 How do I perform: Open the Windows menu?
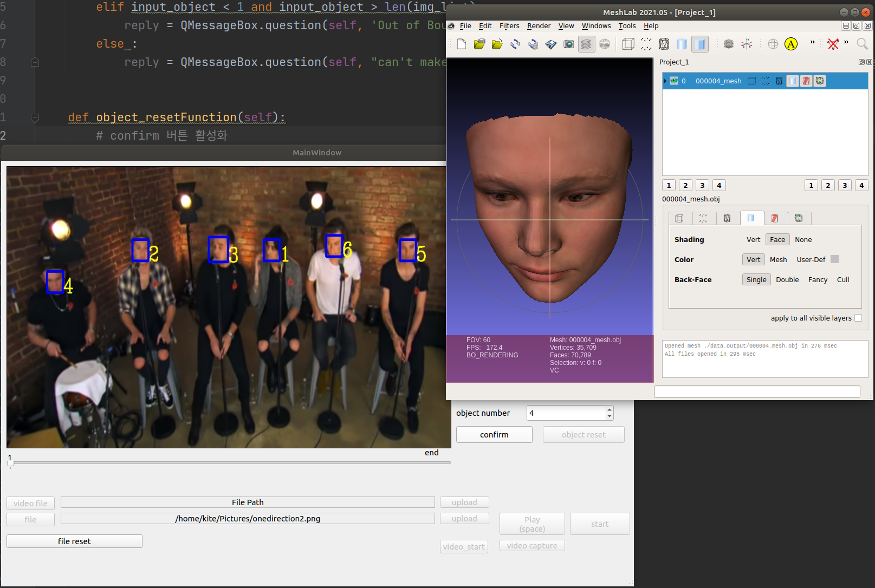(596, 25)
